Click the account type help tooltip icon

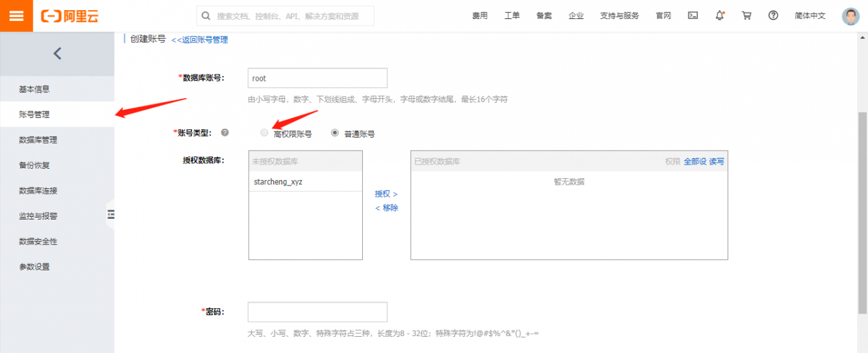coord(224,133)
